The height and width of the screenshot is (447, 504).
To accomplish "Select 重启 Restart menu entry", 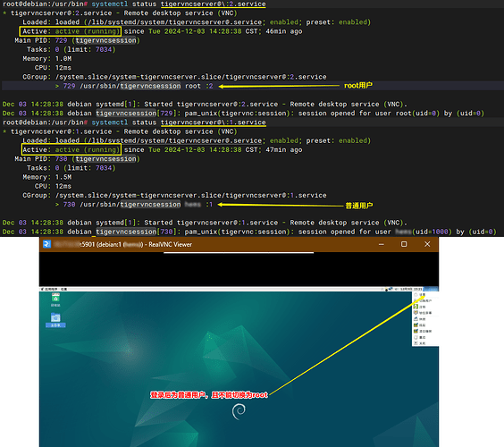I will (x=425, y=337).
